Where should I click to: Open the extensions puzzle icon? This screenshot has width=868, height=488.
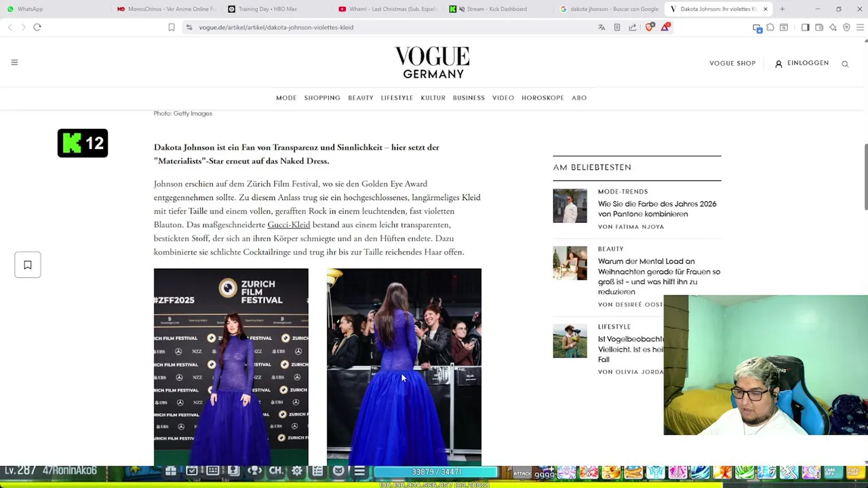point(770,27)
